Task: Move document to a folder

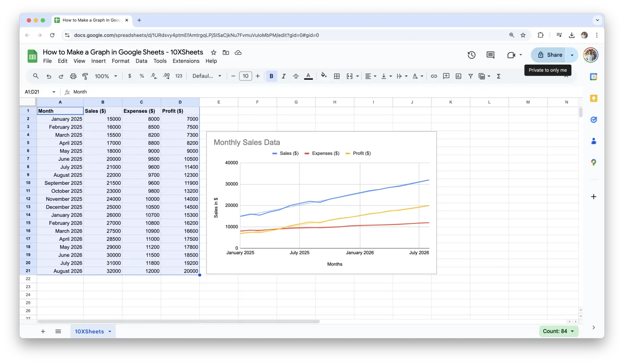Action: click(x=226, y=53)
